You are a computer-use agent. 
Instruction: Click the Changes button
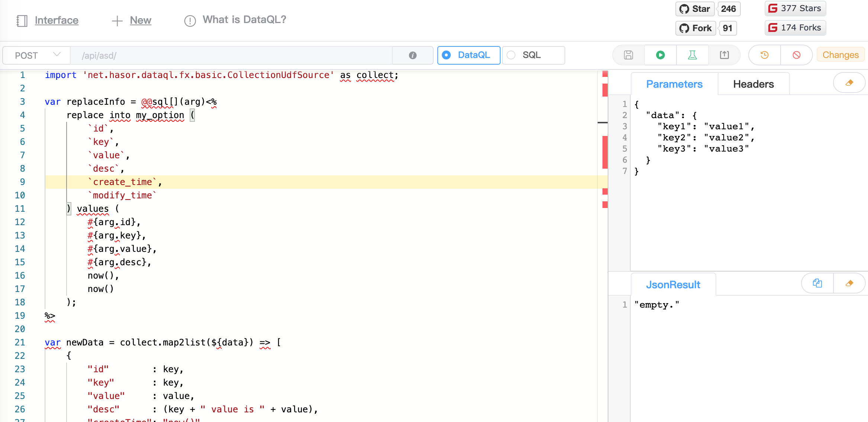tap(840, 55)
